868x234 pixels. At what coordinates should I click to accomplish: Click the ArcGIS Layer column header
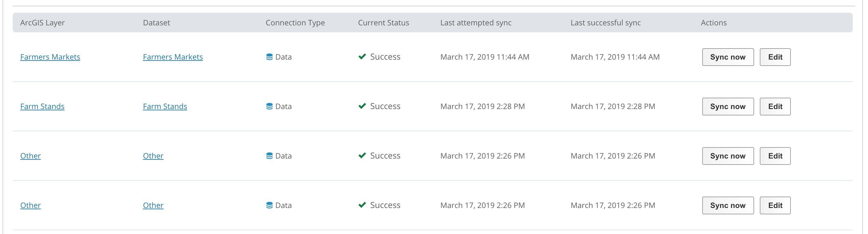click(x=42, y=23)
